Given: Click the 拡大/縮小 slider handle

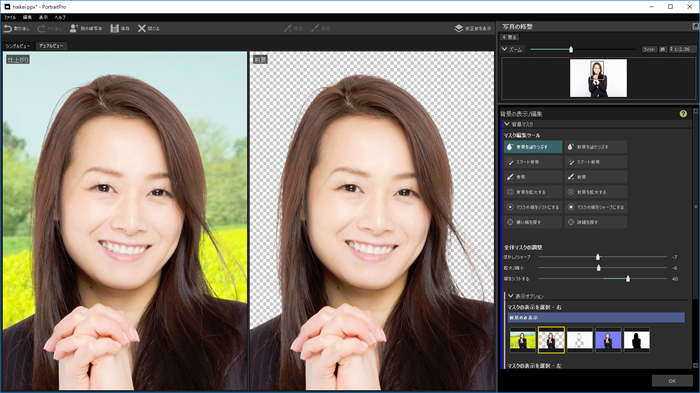Looking at the screenshot, I should tap(599, 268).
